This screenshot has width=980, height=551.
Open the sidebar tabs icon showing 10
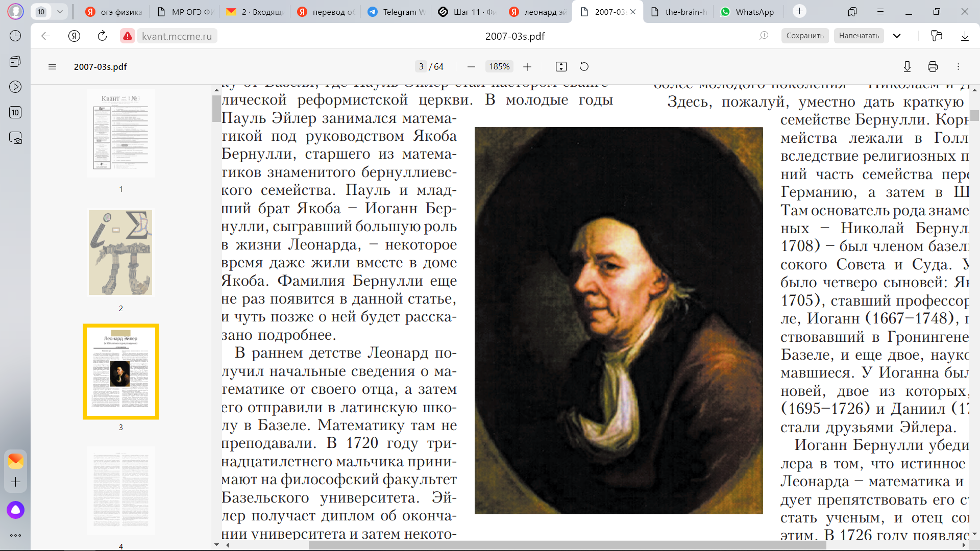pyautogui.click(x=15, y=112)
